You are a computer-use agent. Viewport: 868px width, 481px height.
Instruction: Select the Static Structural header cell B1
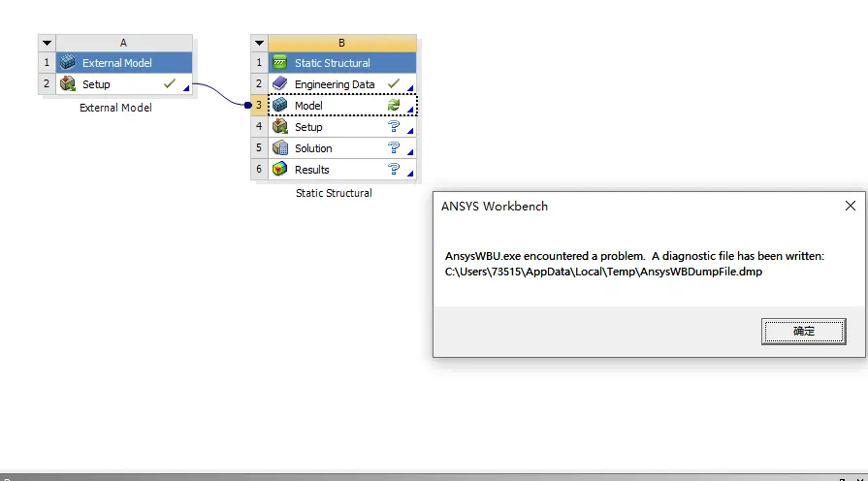pos(342,62)
